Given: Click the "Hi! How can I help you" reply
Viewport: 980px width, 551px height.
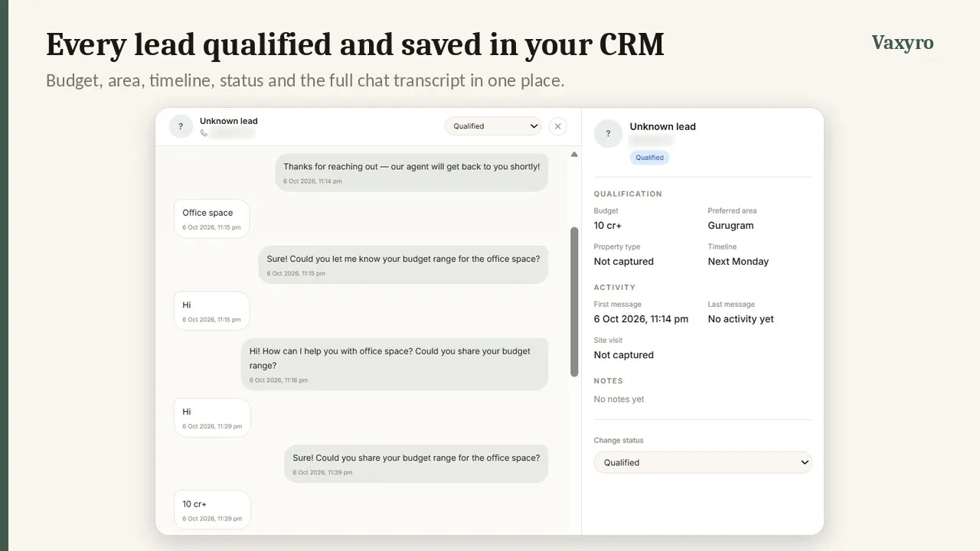Looking at the screenshot, I should click(x=395, y=364).
